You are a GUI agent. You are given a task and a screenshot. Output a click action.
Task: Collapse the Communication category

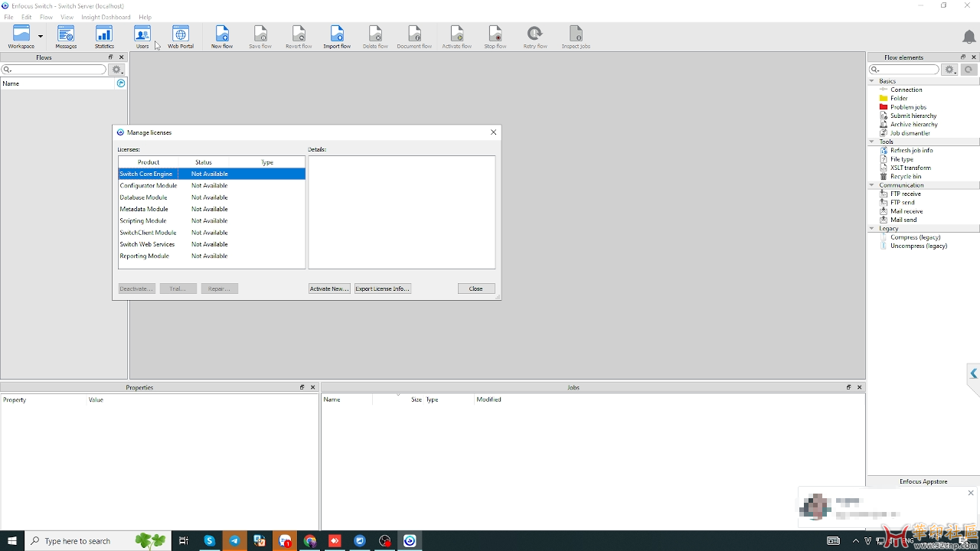[872, 185]
